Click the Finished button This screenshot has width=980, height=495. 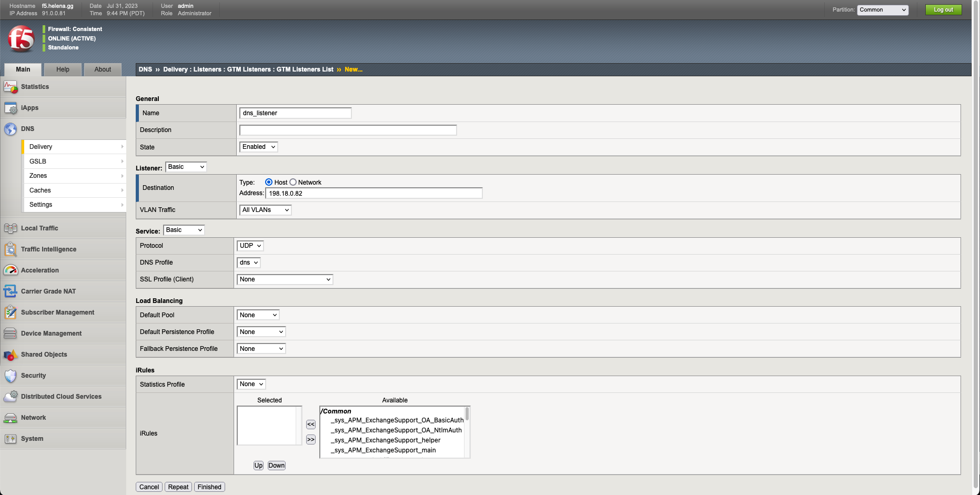pos(209,487)
